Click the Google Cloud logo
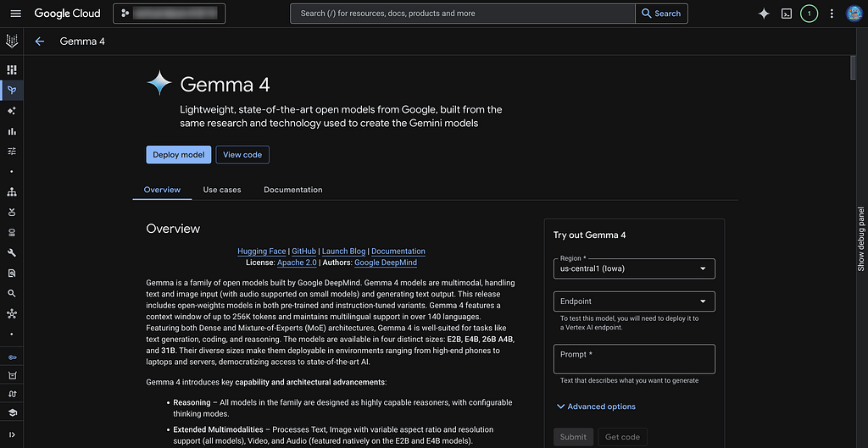This screenshot has width=868, height=448. click(x=68, y=14)
